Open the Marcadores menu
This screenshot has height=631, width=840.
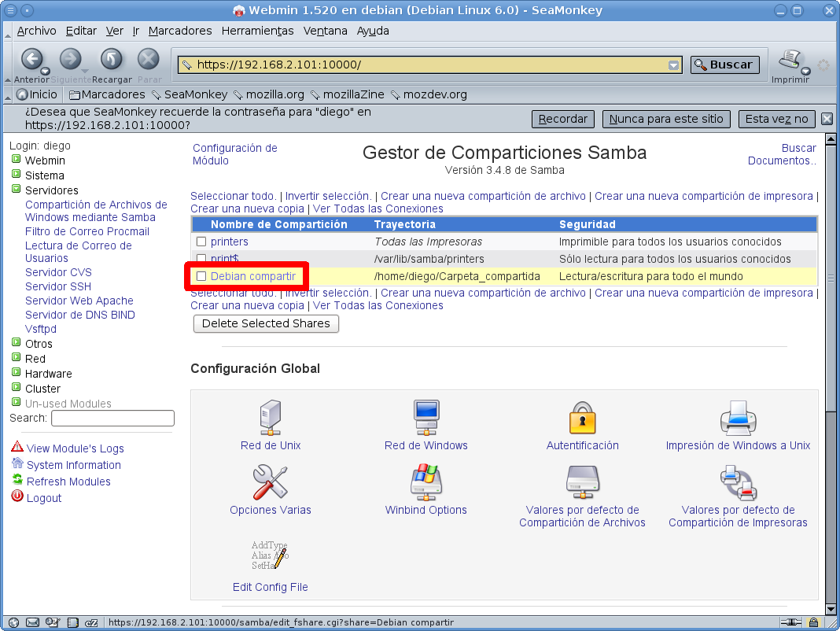180,31
